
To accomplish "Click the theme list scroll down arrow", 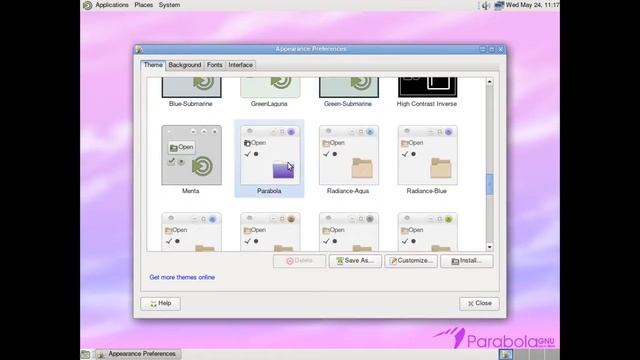I will click(x=489, y=247).
